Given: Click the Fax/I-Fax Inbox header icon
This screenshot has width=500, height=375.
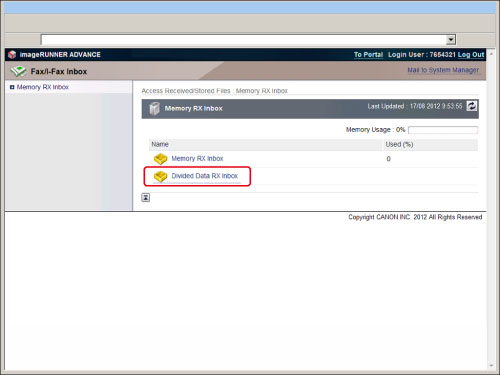Looking at the screenshot, I should (x=18, y=71).
